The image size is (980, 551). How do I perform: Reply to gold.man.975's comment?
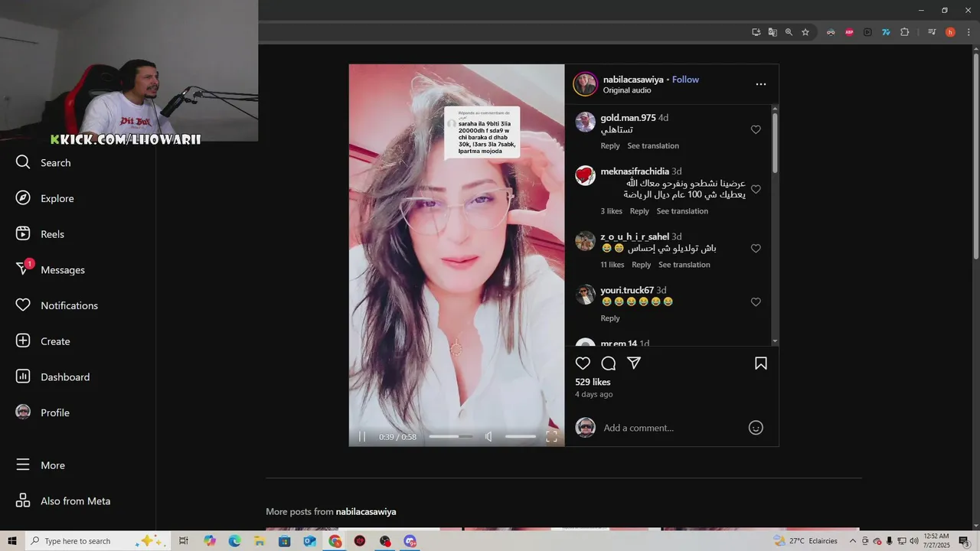[610, 146]
